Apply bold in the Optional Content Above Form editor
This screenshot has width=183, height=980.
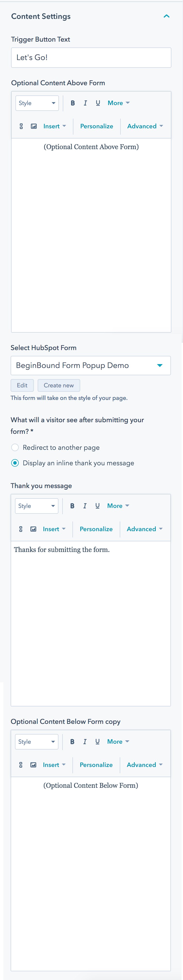pos(72,103)
